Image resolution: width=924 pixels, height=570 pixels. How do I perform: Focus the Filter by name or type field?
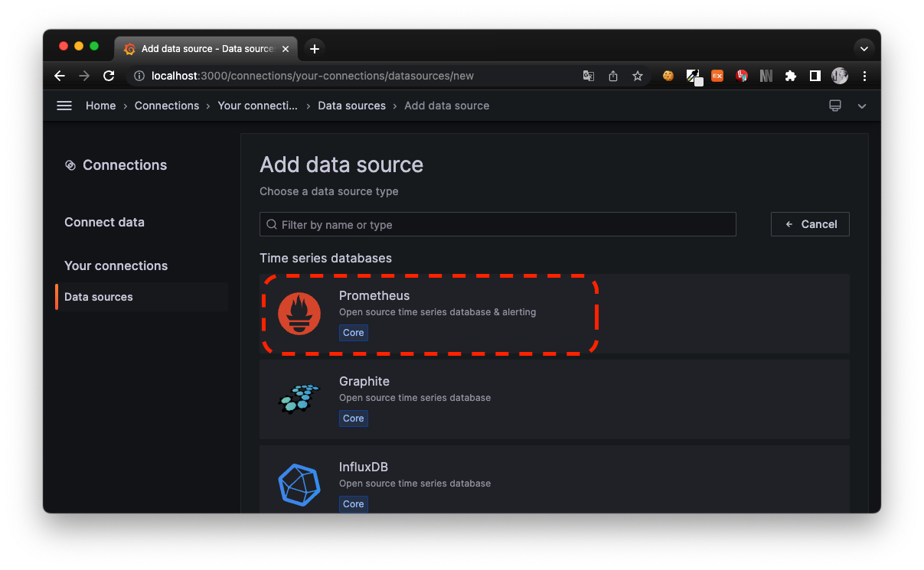(498, 224)
